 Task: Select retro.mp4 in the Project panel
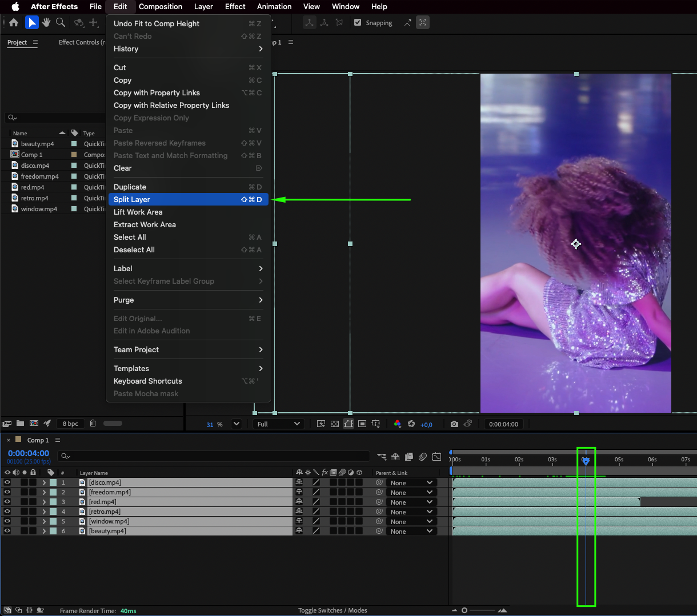tap(34, 198)
